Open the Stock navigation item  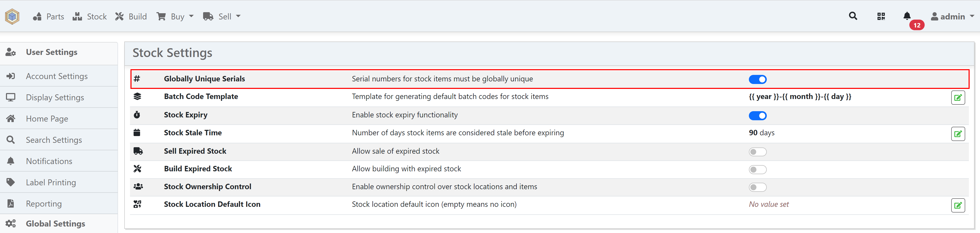(x=90, y=16)
